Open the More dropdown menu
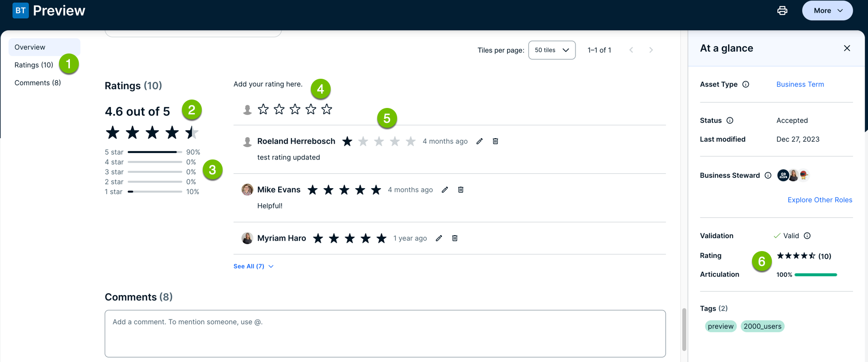868x362 pixels. click(827, 10)
